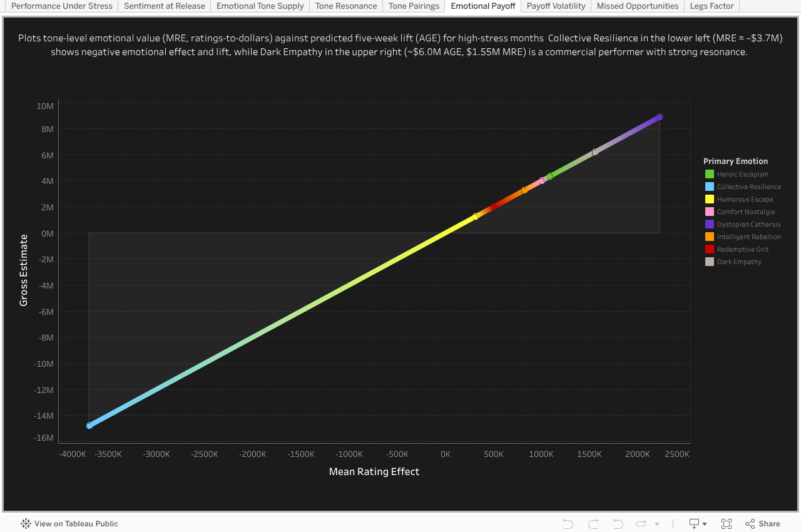Highlight the Dark Empathy legend label
The height and width of the screenshot is (532, 801).
tap(740, 262)
